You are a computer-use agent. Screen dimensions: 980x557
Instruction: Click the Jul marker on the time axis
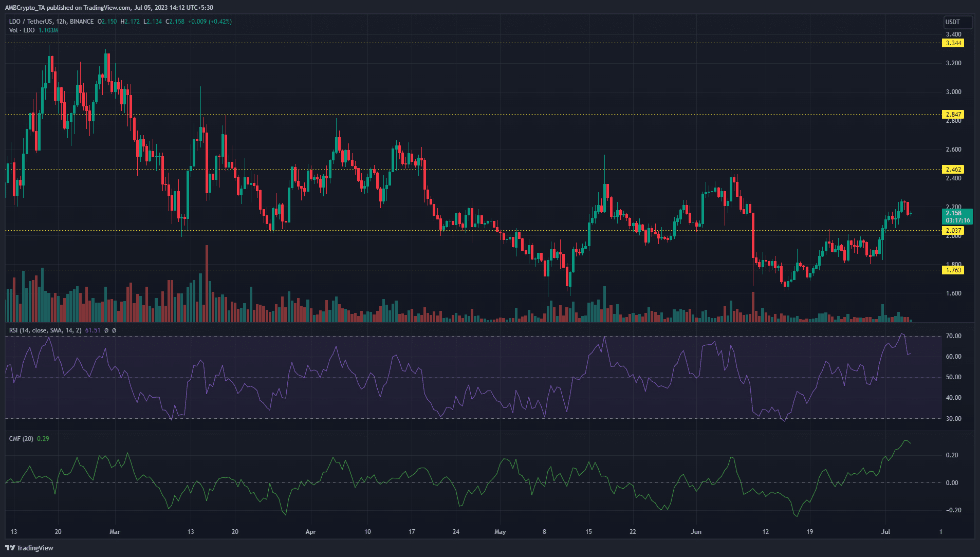(x=885, y=532)
